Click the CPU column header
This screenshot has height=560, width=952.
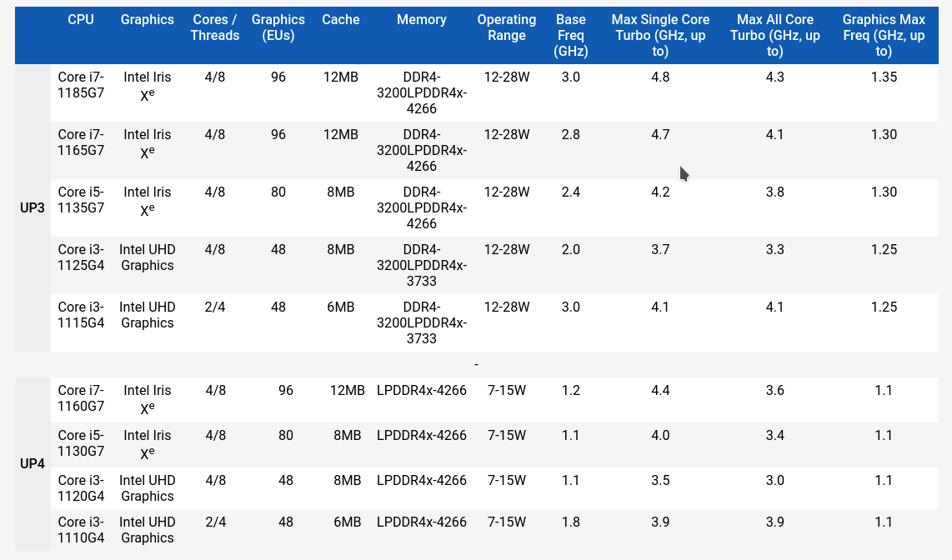(x=81, y=19)
